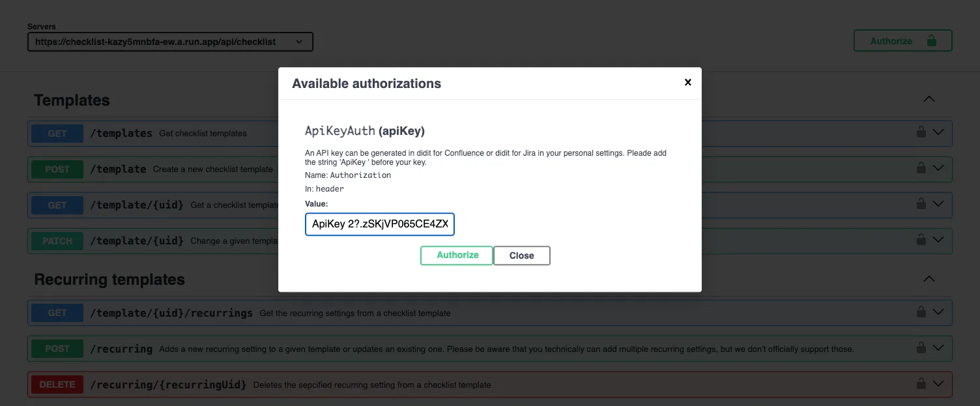Click the 'Get checklist templates' description text

[203, 134]
